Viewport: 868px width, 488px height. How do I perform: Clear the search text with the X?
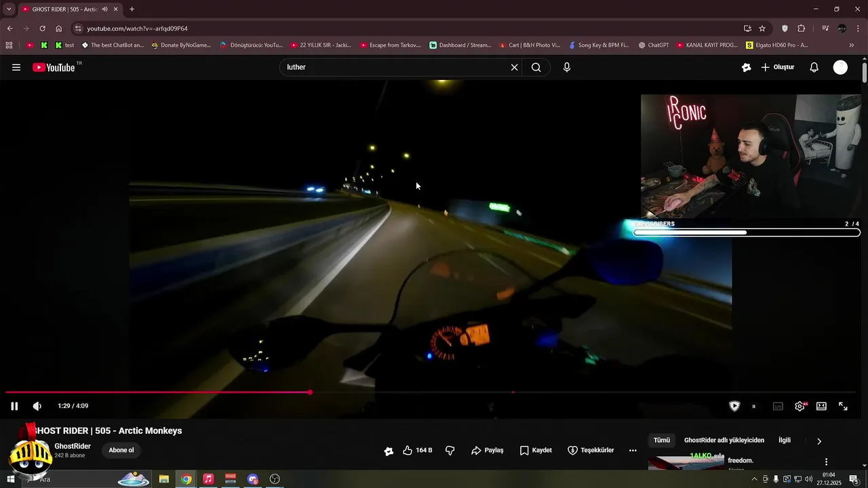click(514, 67)
